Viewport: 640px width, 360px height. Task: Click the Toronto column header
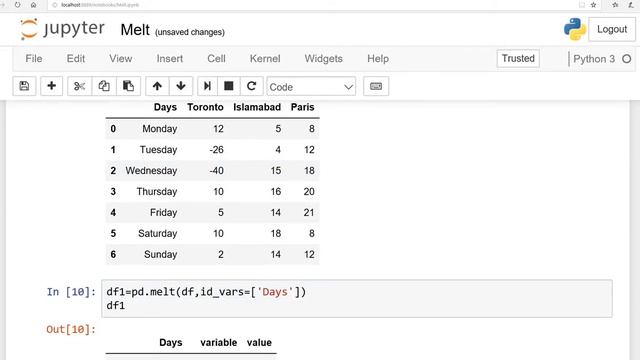205,107
